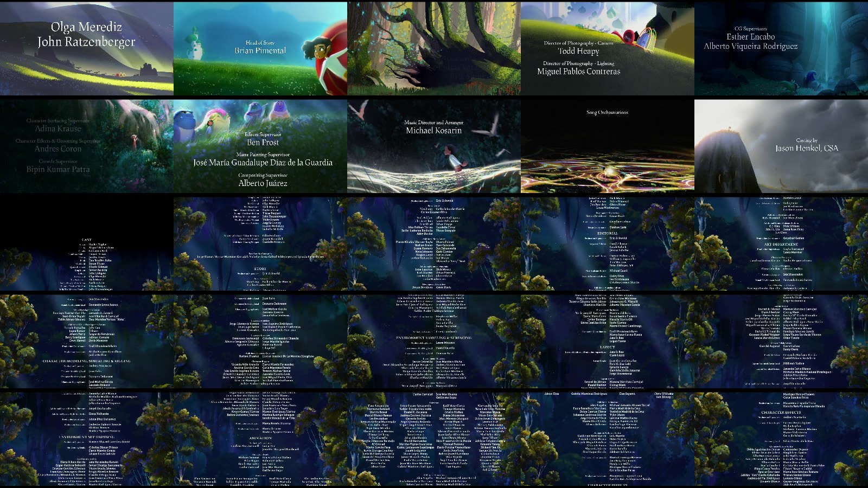Click the name Olga Merediz
This screenshot has width=868, height=488.
[x=86, y=27]
